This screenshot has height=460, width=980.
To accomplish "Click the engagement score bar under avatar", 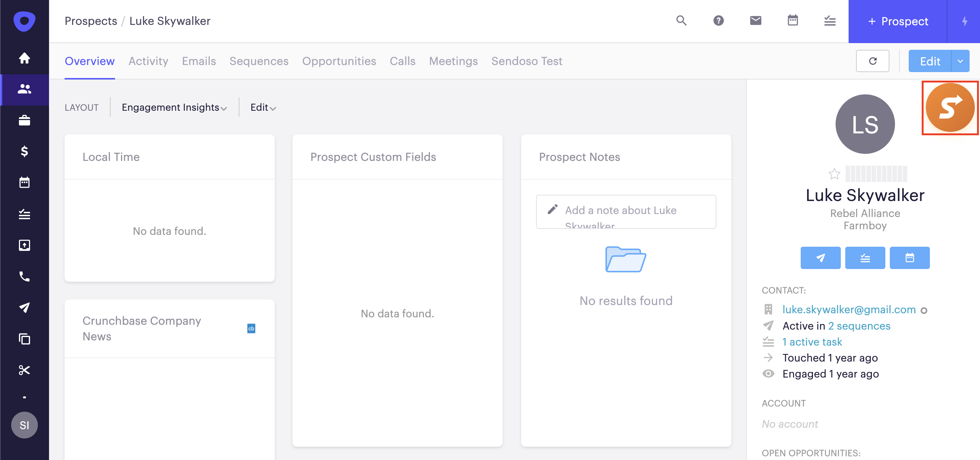I will point(876,174).
